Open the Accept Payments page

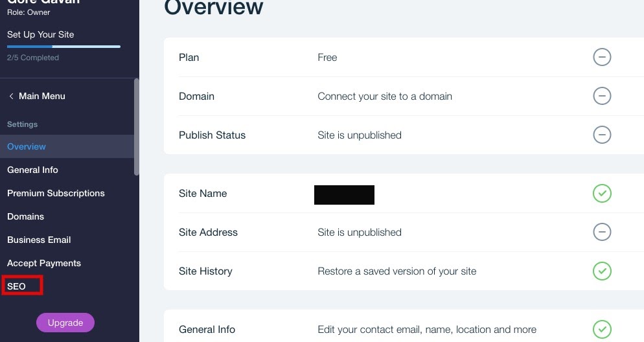(44, 263)
